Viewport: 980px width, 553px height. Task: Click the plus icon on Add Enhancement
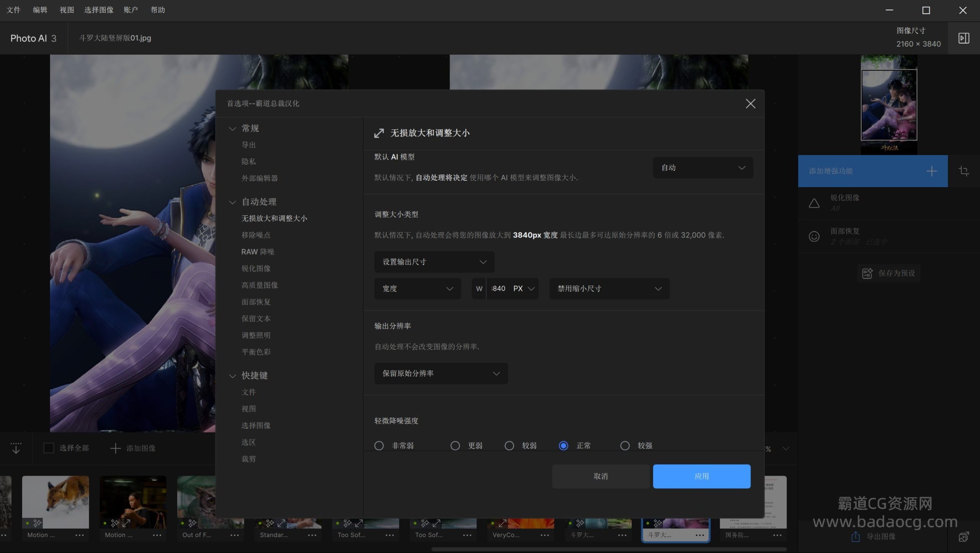tap(931, 171)
